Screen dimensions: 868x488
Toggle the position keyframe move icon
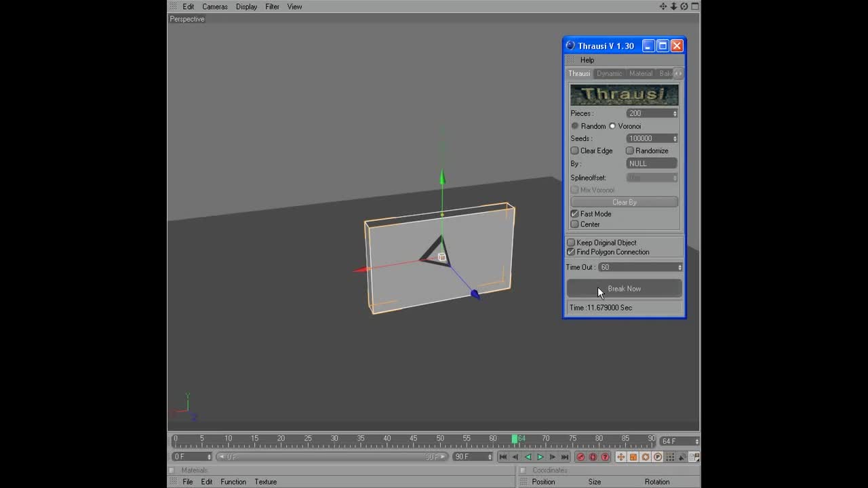tap(620, 457)
